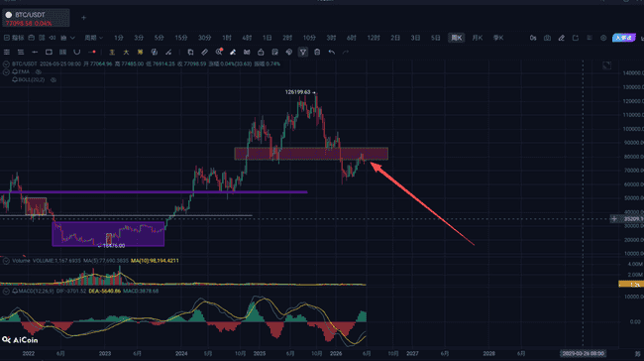The image size is (644, 361).
Task: Toggle the lock drawings icon
Action: 261,53
